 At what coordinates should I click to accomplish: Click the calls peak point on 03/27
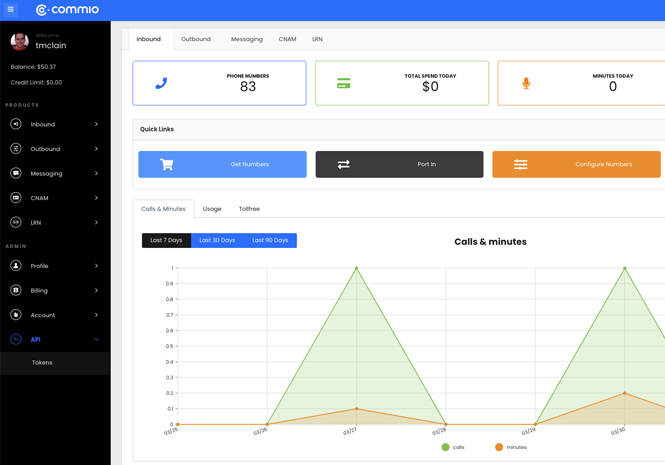[x=356, y=268]
